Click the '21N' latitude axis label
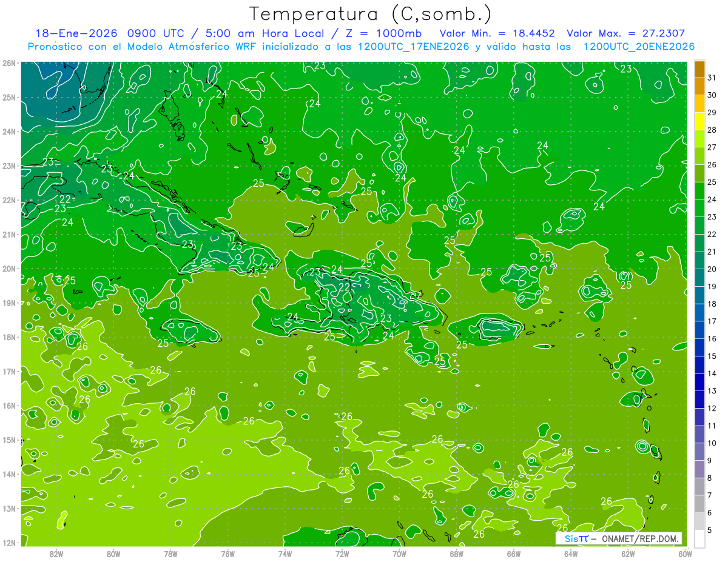This screenshot has height=562, width=728. (x=9, y=234)
